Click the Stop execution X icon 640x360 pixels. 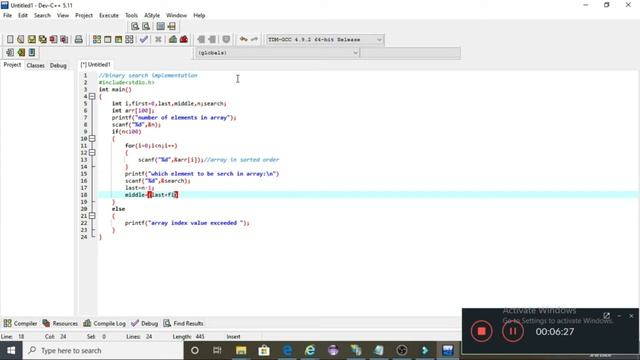pos(158,40)
